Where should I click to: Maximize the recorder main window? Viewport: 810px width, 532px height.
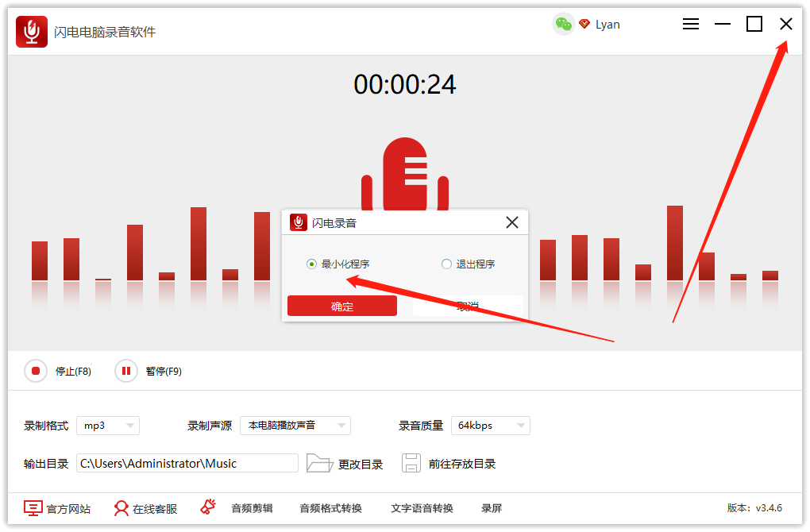(x=754, y=24)
